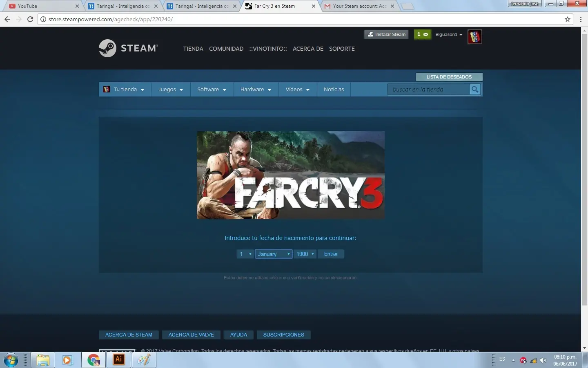
Task: Close the Your Steam account Gmail tab
Action: 392,6
